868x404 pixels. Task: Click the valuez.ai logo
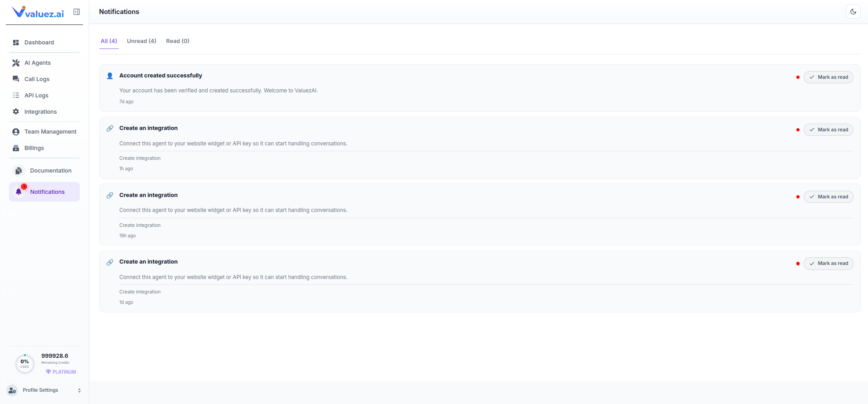(x=38, y=12)
